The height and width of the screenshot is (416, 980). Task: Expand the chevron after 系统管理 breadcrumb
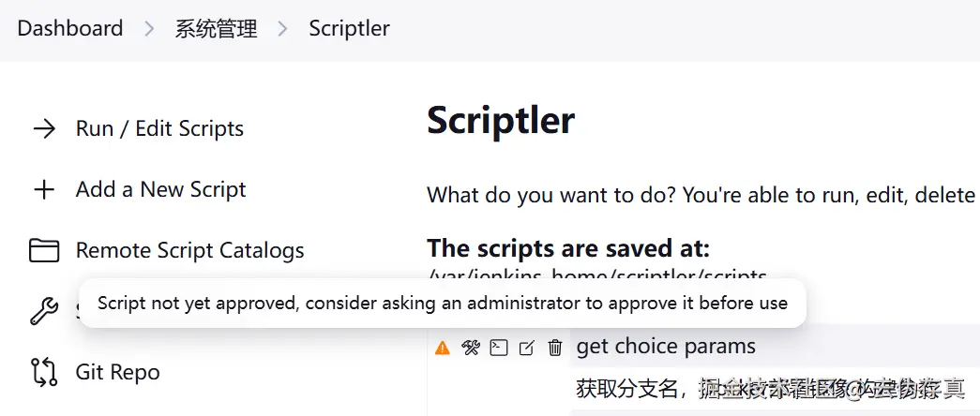(x=282, y=29)
